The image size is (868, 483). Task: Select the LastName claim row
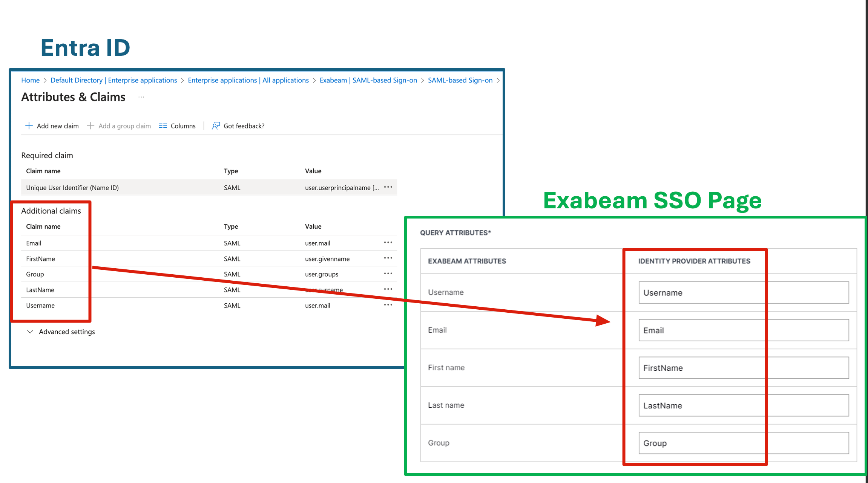(x=40, y=290)
